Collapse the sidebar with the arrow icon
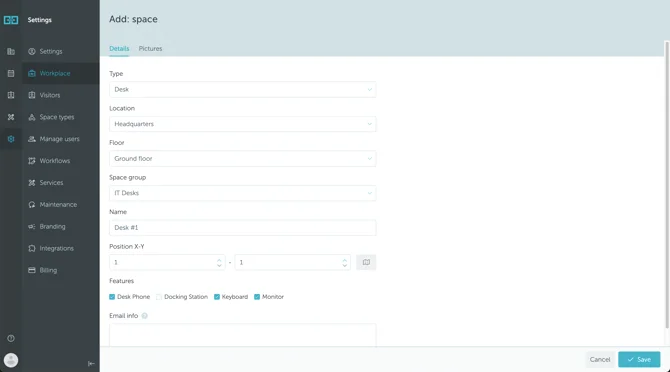 [x=91, y=364]
